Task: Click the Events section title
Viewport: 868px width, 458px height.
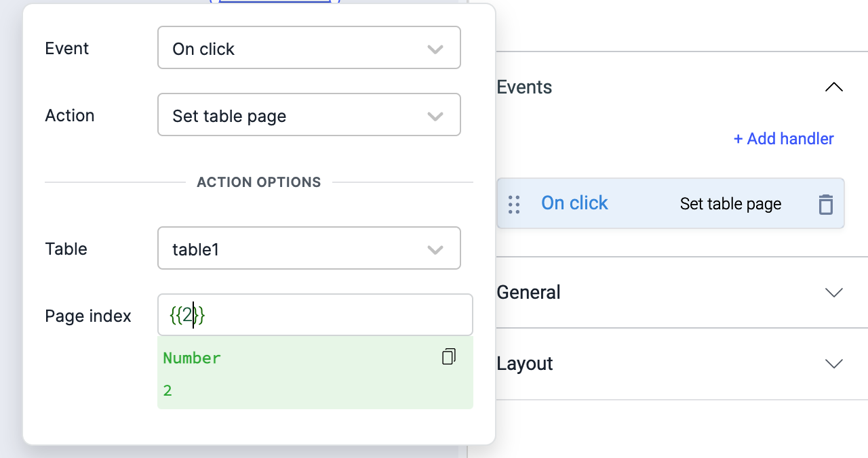Action: tap(524, 87)
